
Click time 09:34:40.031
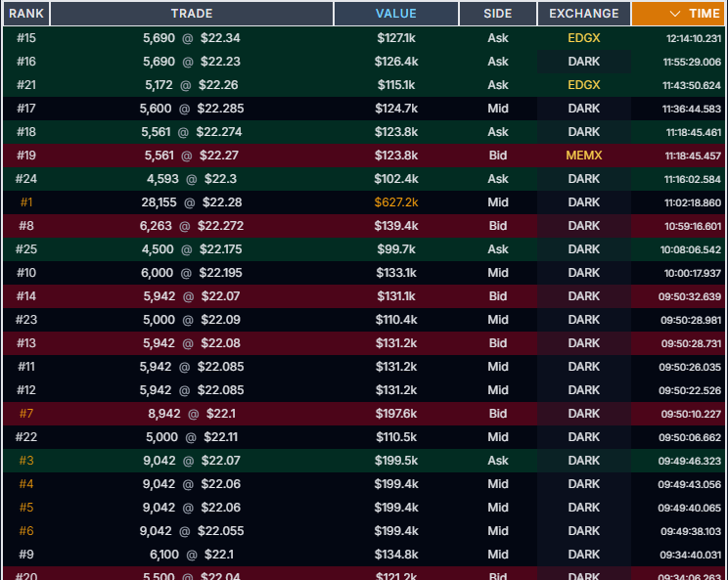coord(691,555)
